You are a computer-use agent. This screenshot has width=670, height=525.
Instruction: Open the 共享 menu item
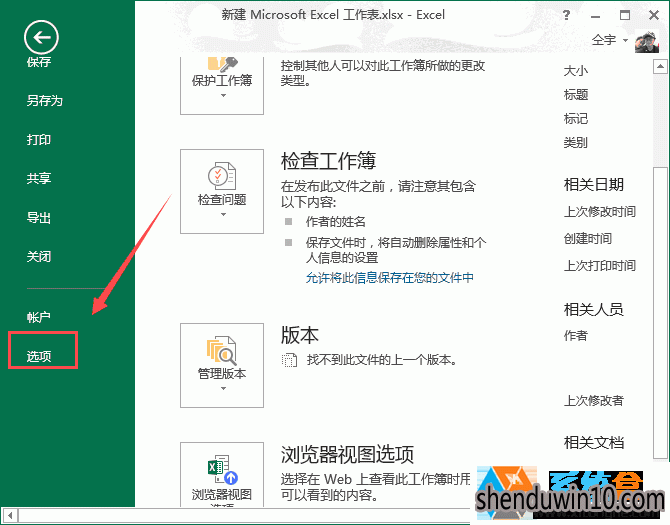(x=39, y=178)
